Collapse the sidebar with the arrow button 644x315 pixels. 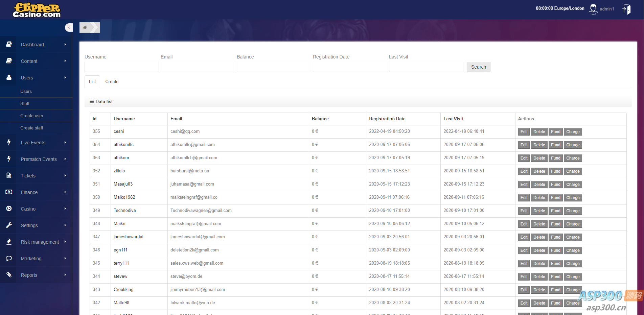click(x=69, y=28)
